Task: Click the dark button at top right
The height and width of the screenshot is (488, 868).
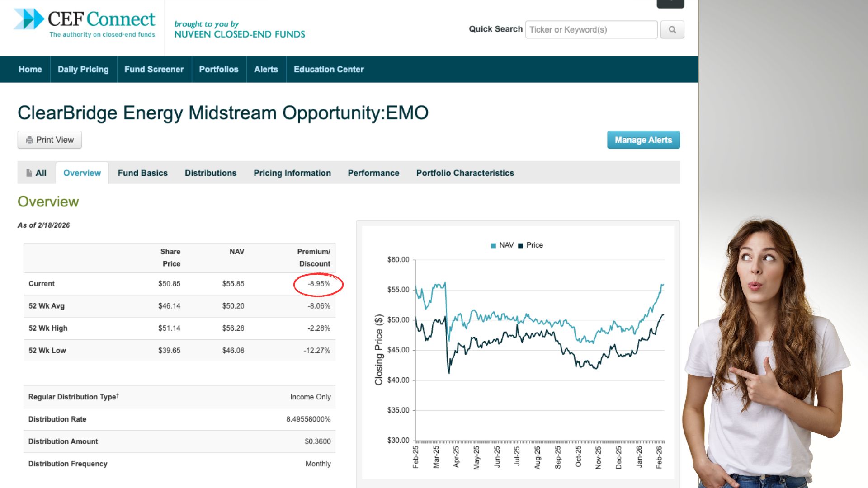Action: 670,3
